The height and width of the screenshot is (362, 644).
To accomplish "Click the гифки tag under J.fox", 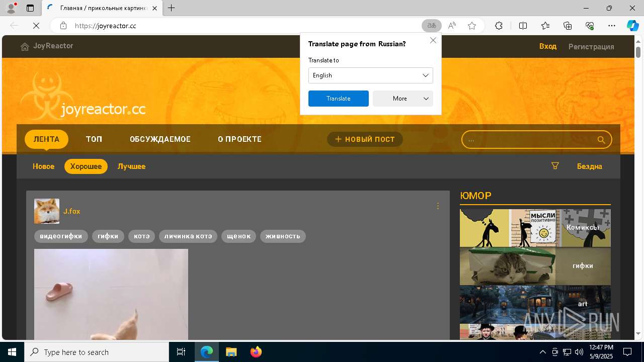I will (x=108, y=236).
